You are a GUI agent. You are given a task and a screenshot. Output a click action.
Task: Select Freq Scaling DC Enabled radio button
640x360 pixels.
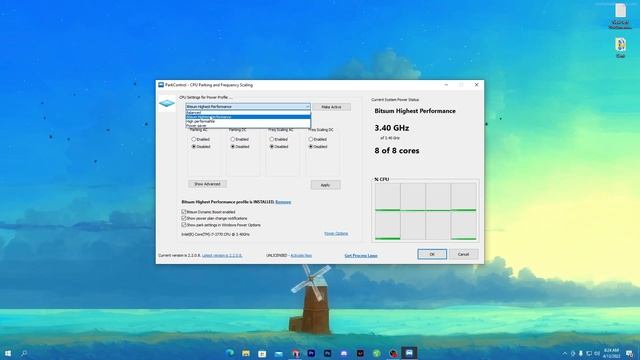[311, 139]
